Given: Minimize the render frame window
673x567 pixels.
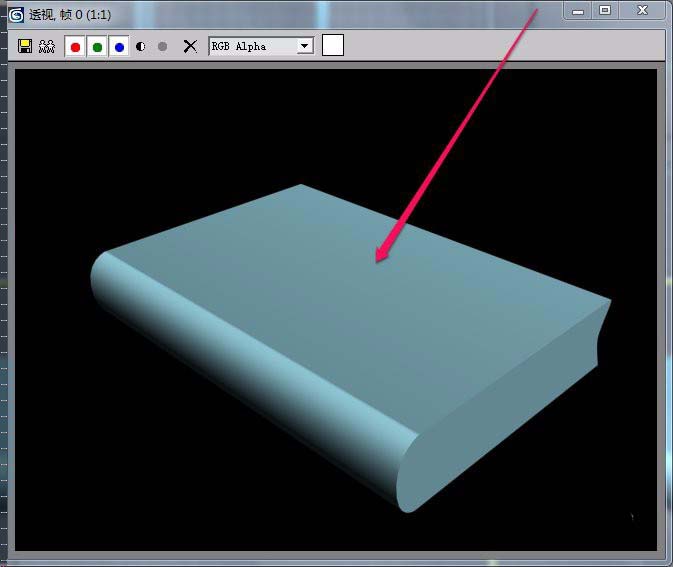Looking at the screenshot, I should click(x=578, y=10).
